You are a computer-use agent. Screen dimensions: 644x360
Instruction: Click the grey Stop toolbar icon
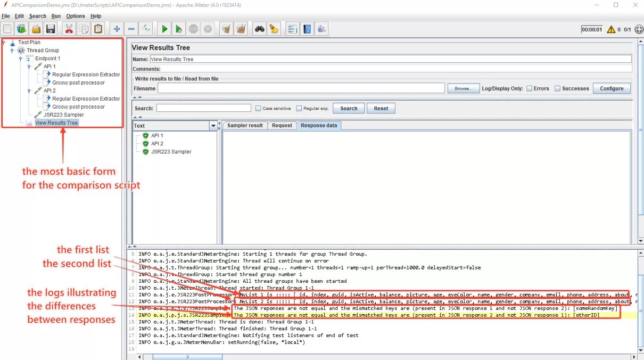[194, 29]
